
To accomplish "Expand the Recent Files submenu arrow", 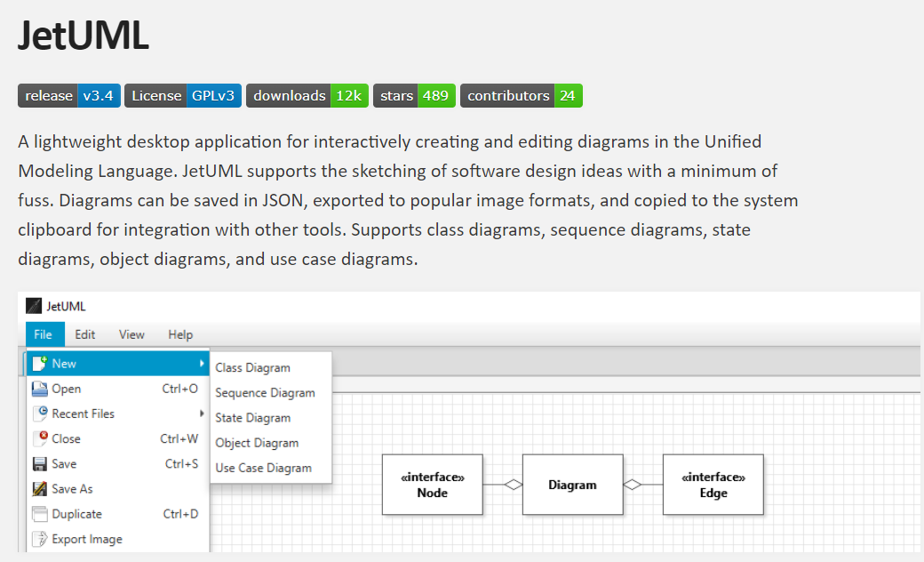I will pos(202,413).
